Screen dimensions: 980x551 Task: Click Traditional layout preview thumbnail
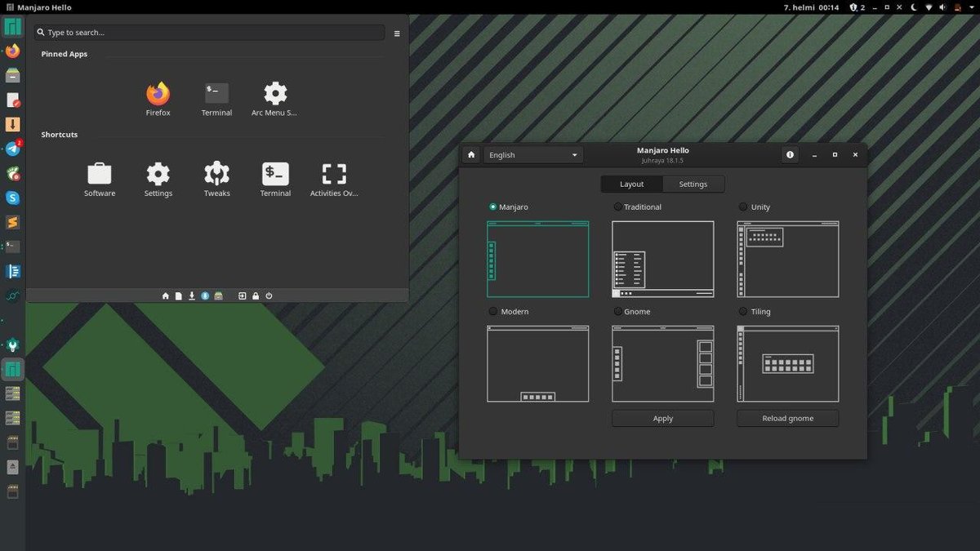coord(662,259)
